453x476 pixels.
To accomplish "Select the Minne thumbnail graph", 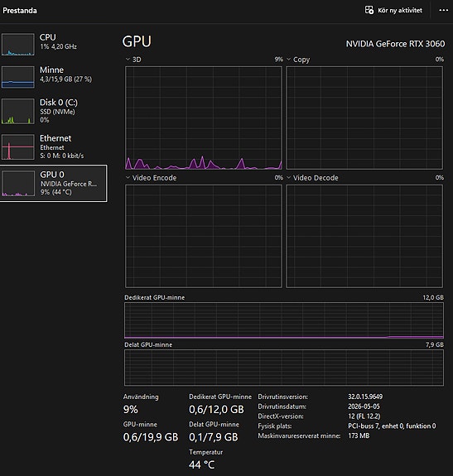I will coord(18,77).
